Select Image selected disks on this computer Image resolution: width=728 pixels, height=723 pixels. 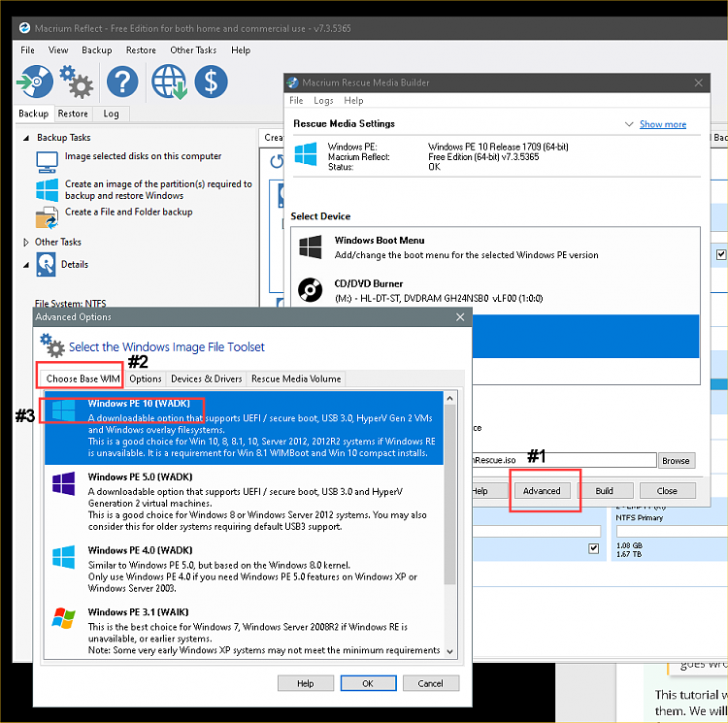(x=143, y=156)
